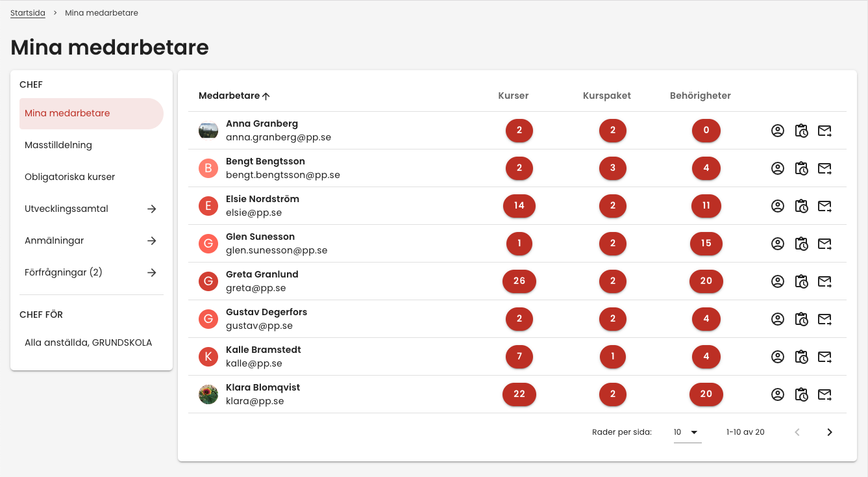Open the rows per page dropdown

point(687,432)
